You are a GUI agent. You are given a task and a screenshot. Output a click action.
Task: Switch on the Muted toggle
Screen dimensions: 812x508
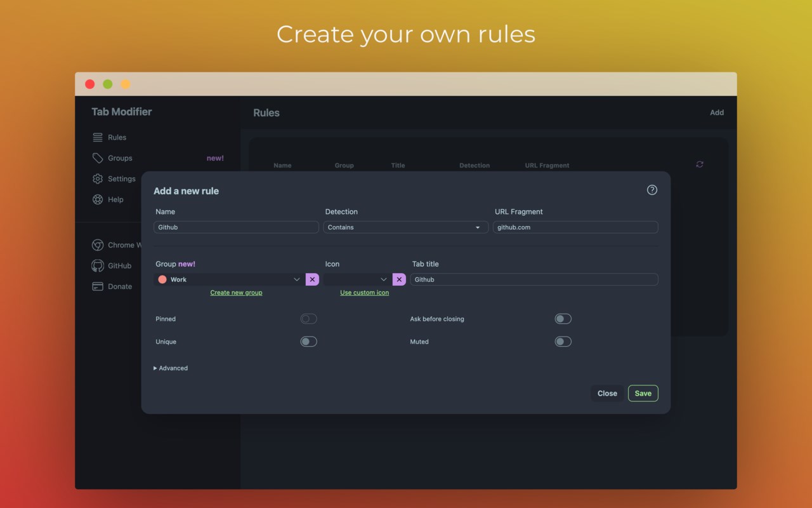tap(563, 342)
